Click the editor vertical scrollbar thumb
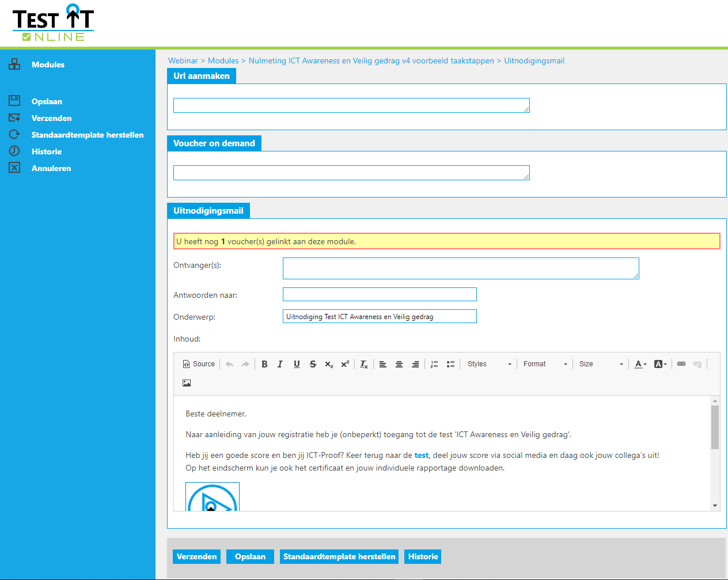Viewport: 728px width, 580px height. [x=715, y=427]
